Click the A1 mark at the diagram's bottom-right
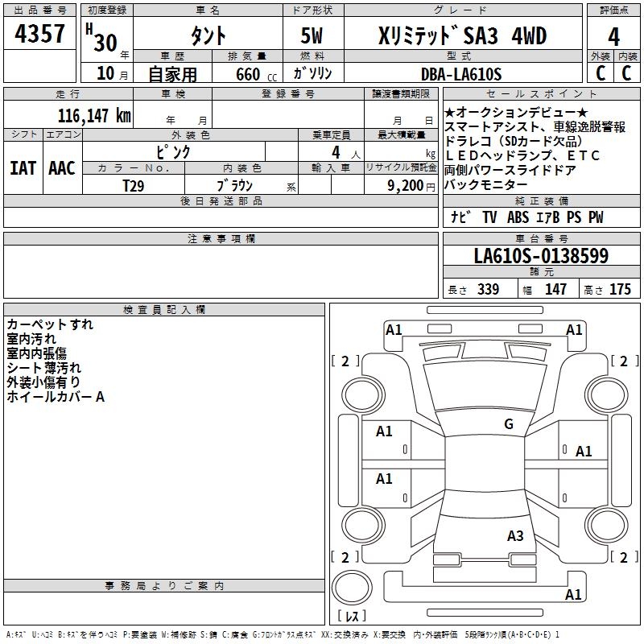 click(573, 595)
